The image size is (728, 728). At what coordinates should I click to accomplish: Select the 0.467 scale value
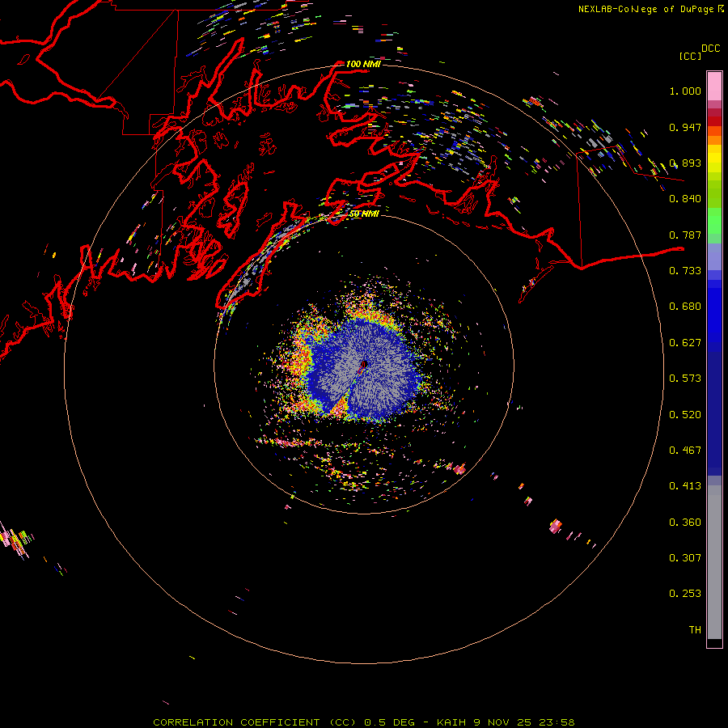point(685,451)
